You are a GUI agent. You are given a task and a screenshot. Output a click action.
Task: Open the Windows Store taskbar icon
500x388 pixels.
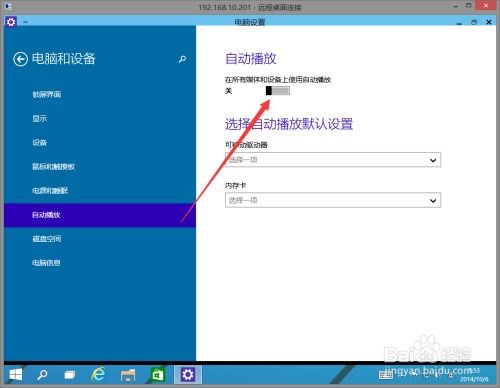(157, 375)
